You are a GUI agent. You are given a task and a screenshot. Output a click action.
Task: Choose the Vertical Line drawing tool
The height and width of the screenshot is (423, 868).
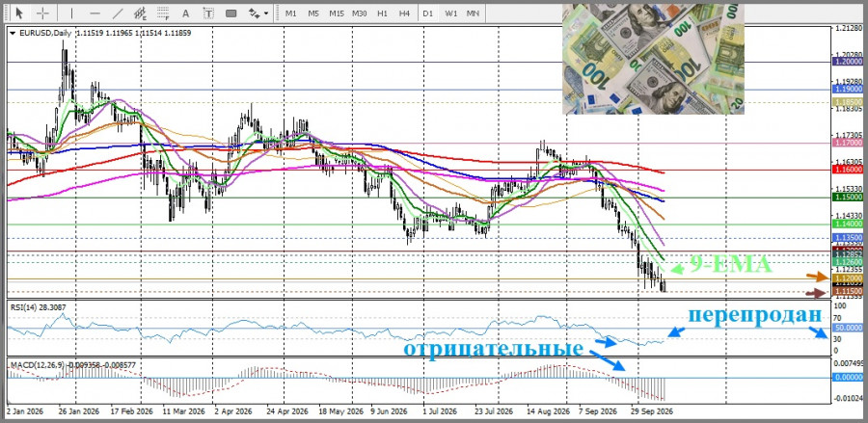(71, 13)
